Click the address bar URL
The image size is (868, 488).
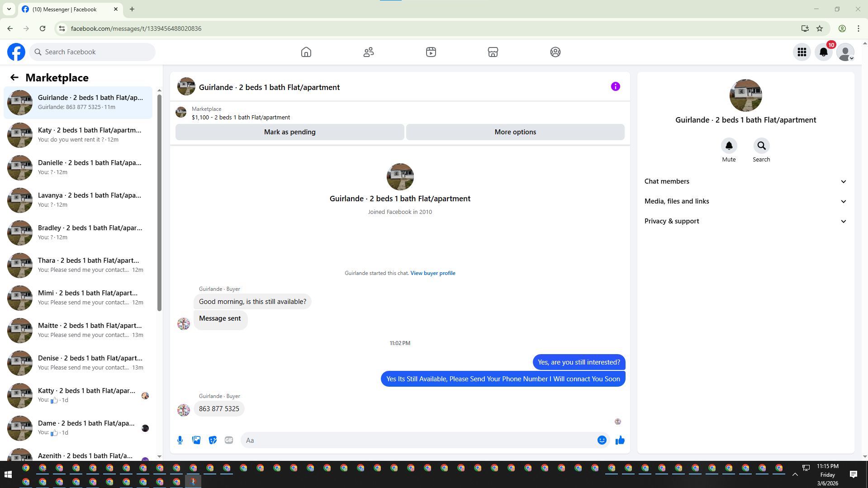pos(136,28)
